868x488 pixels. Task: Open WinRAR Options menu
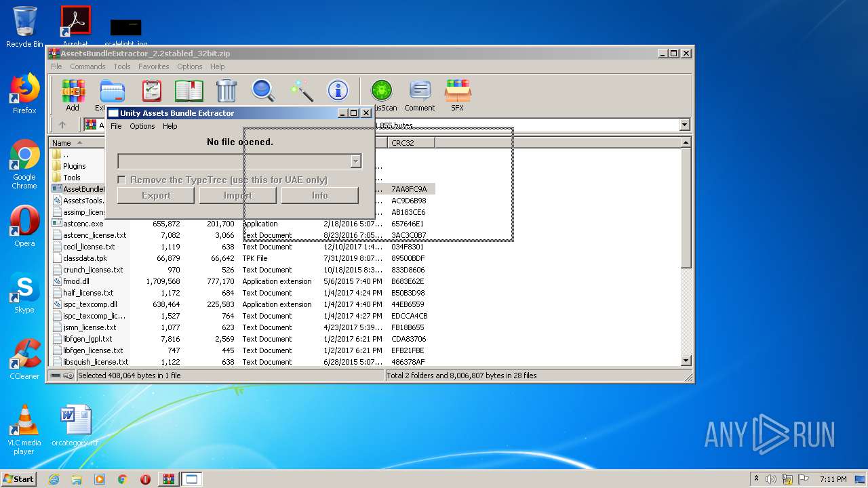click(x=190, y=66)
